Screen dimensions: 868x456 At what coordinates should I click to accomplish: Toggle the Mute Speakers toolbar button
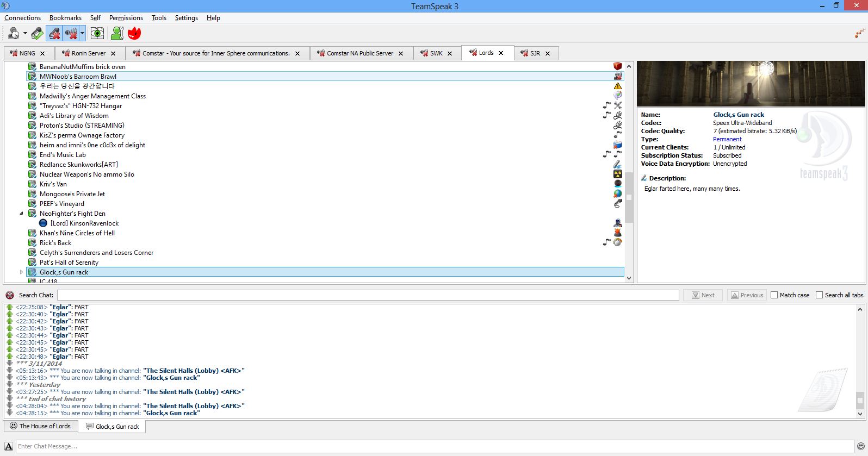71,34
